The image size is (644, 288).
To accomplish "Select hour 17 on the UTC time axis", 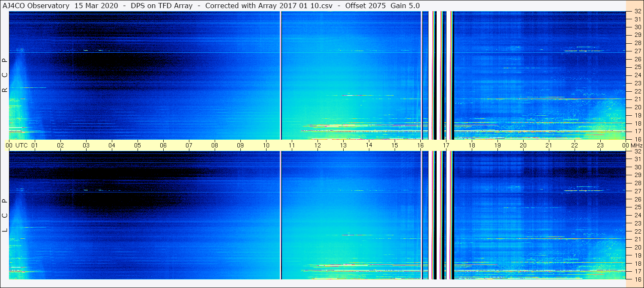I will (x=446, y=145).
